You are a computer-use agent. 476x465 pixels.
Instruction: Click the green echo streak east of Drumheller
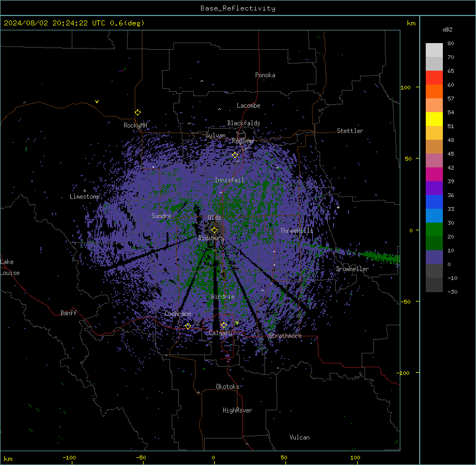pyautogui.click(x=379, y=256)
